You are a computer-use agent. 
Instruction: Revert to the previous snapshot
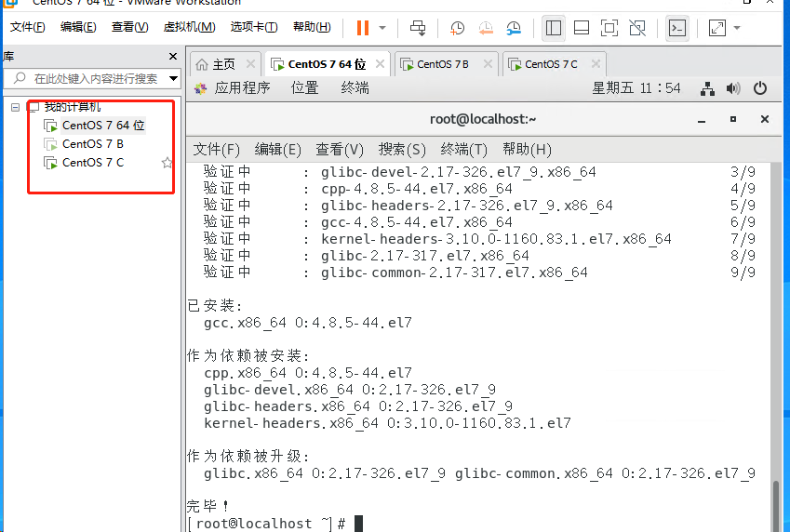click(486, 28)
